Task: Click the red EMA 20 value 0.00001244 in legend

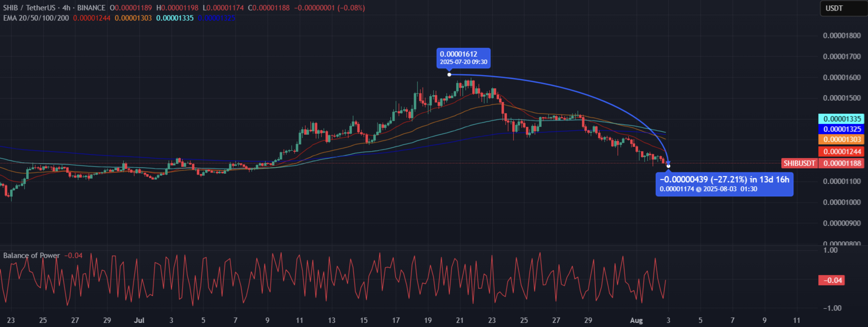Action: click(x=92, y=18)
